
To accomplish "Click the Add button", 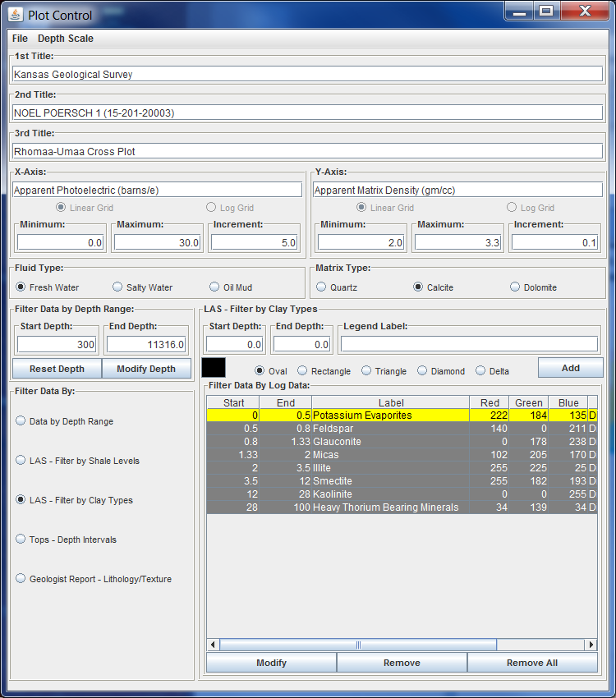I will (571, 368).
